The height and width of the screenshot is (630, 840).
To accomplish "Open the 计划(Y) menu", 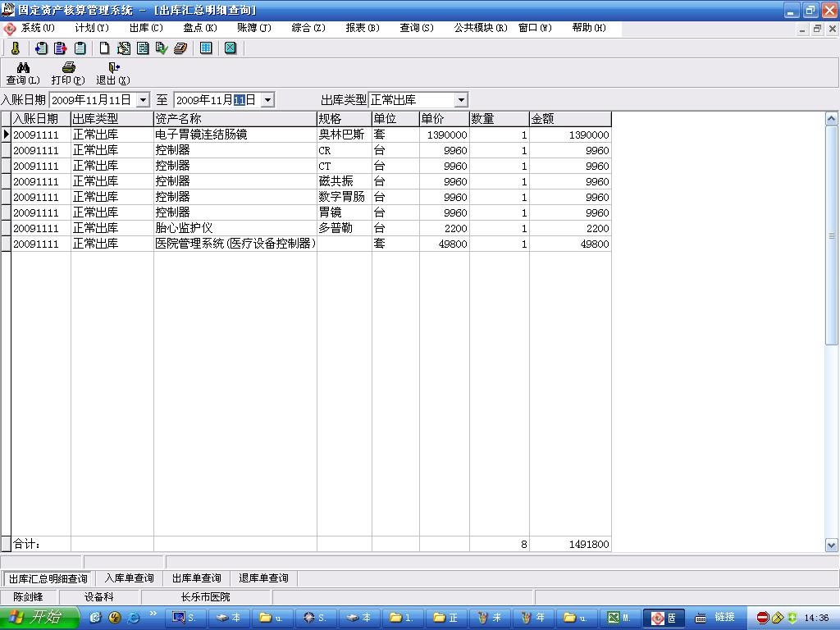I will (x=92, y=28).
